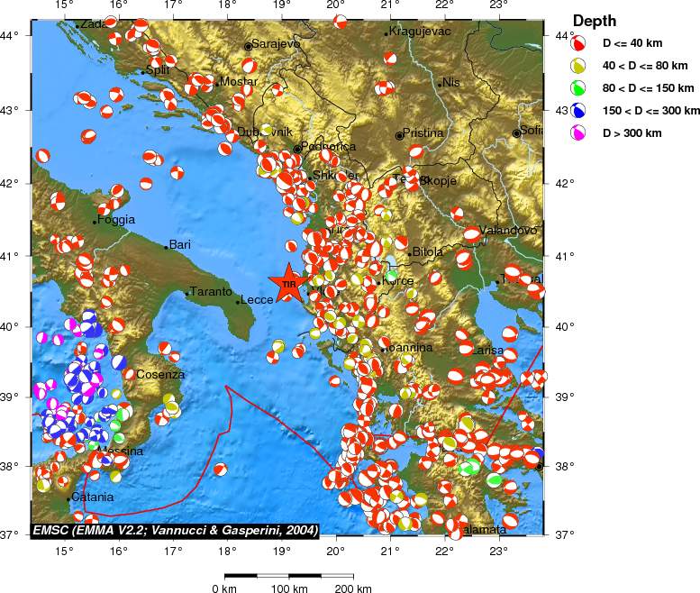Click the 'D > 300 km' legend label
Screen dimensions: 700x593
(x=632, y=132)
